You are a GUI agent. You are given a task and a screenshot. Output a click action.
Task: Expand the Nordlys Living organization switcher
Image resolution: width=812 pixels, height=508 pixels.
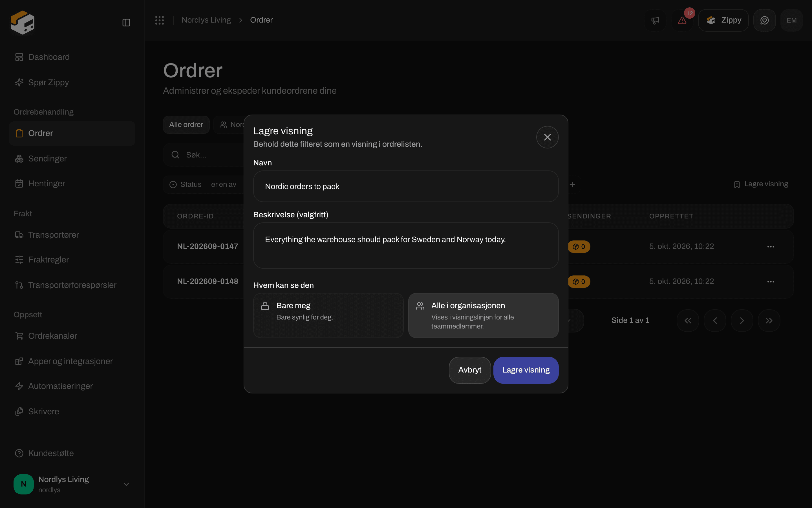pyautogui.click(x=72, y=484)
